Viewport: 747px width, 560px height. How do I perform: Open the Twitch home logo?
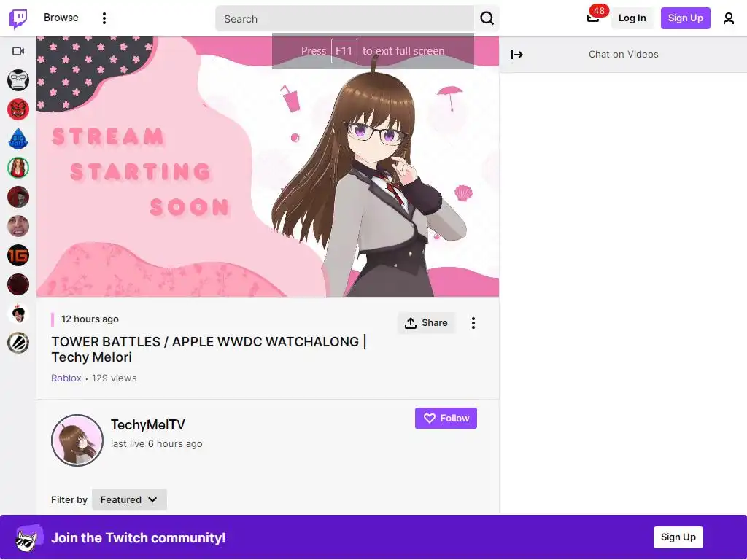[18, 18]
